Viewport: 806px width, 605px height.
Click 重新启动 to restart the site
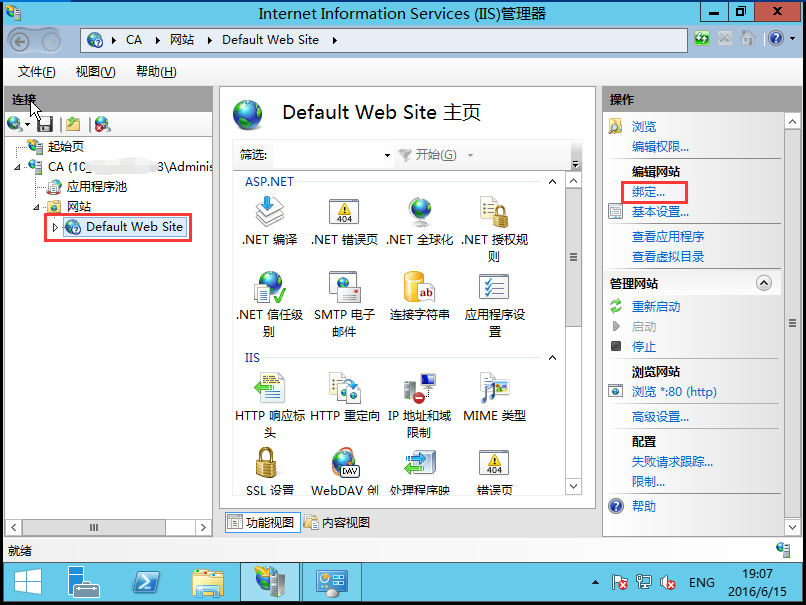coord(655,306)
